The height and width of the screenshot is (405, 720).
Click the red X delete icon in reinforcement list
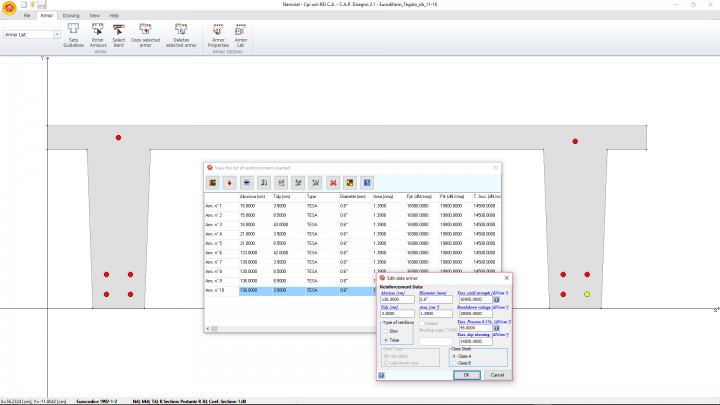pos(332,182)
